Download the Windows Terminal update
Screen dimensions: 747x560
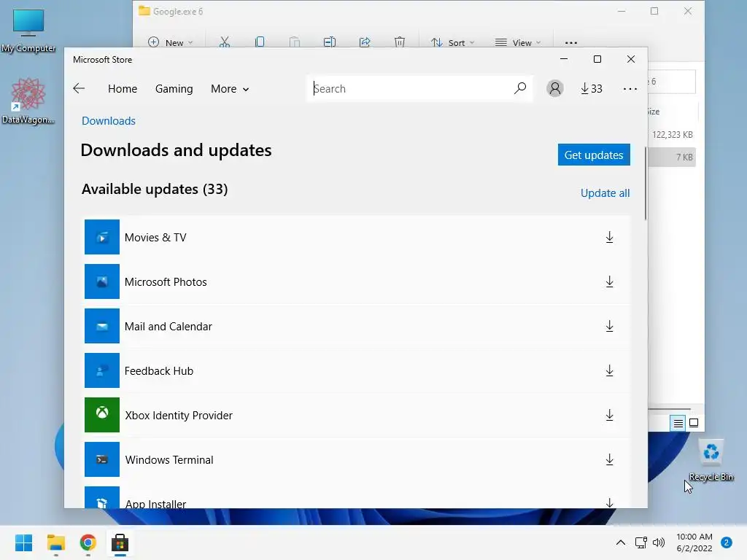point(609,459)
